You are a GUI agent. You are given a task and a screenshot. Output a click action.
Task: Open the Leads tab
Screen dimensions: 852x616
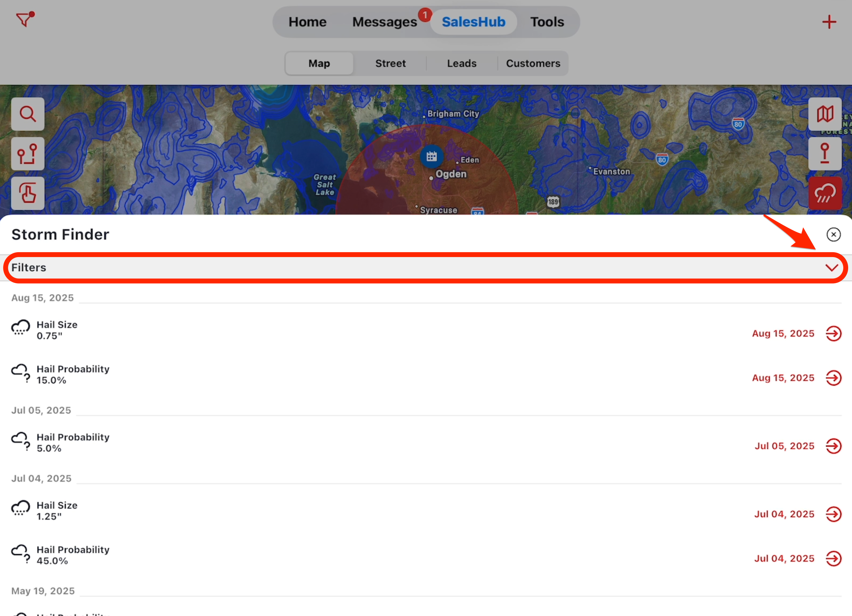tap(461, 63)
